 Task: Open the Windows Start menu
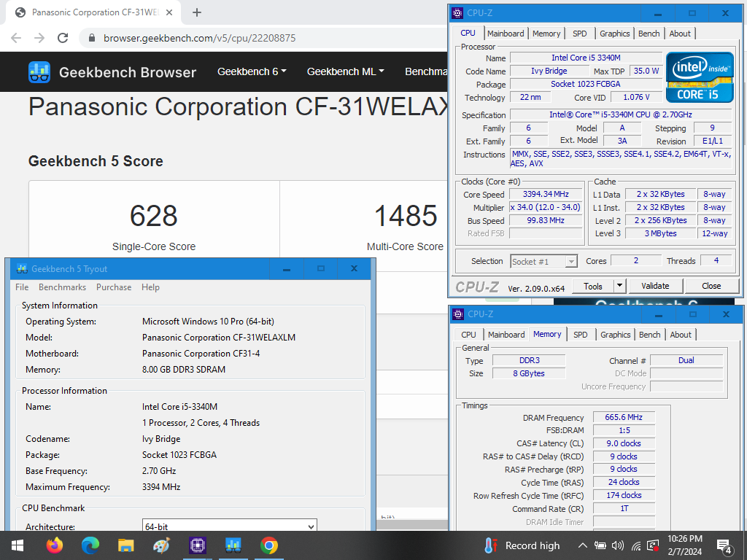point(18,545)
